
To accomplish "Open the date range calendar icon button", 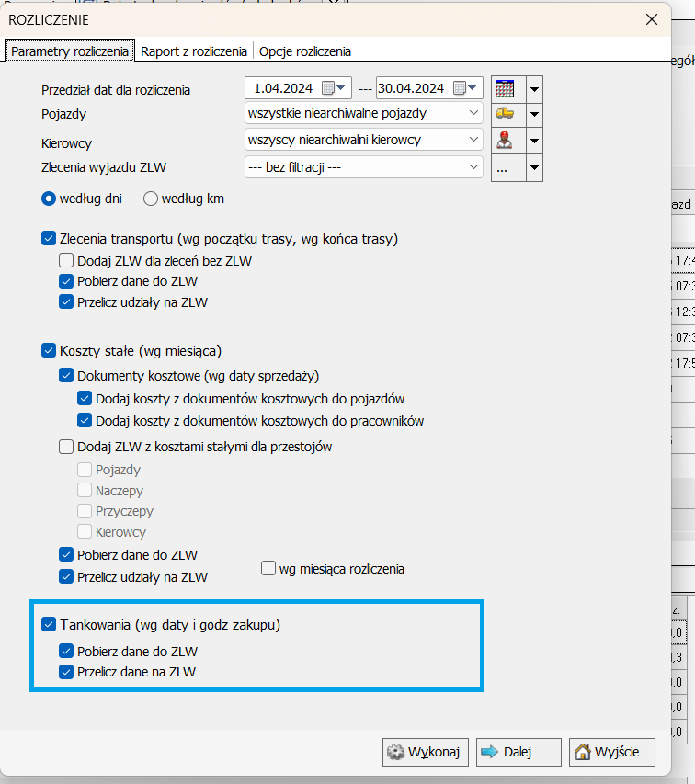I will [504, 89].
